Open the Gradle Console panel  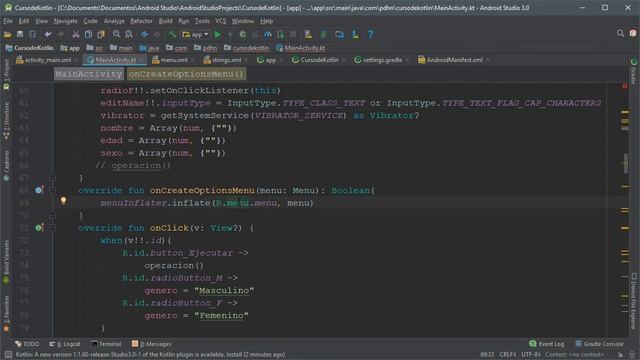599,344
